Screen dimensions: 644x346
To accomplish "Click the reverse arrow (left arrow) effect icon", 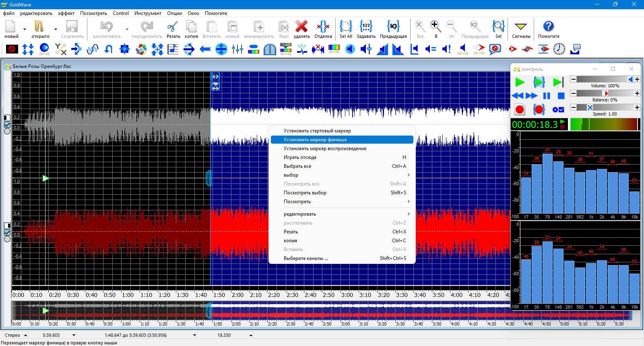I will pos(205,49).
